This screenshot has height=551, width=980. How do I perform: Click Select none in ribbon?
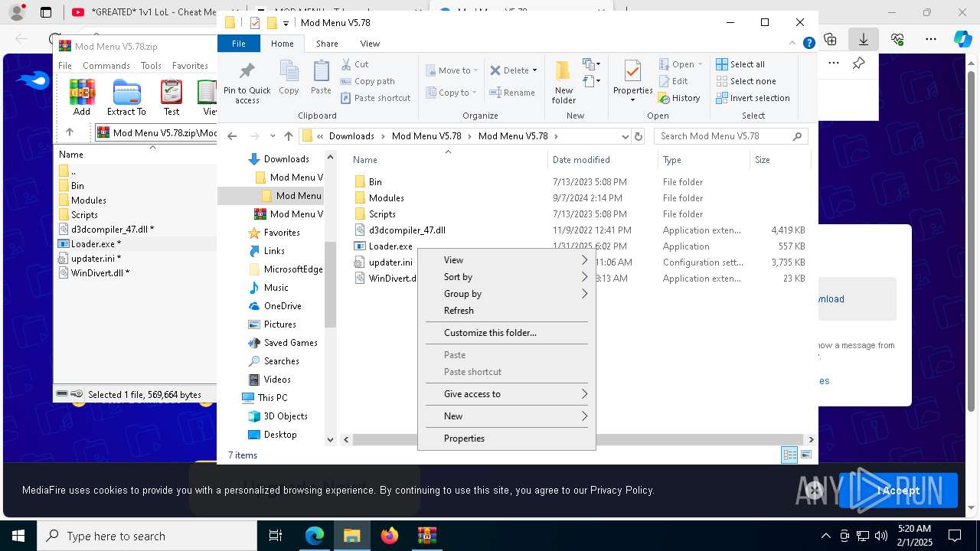coord(746,81)
